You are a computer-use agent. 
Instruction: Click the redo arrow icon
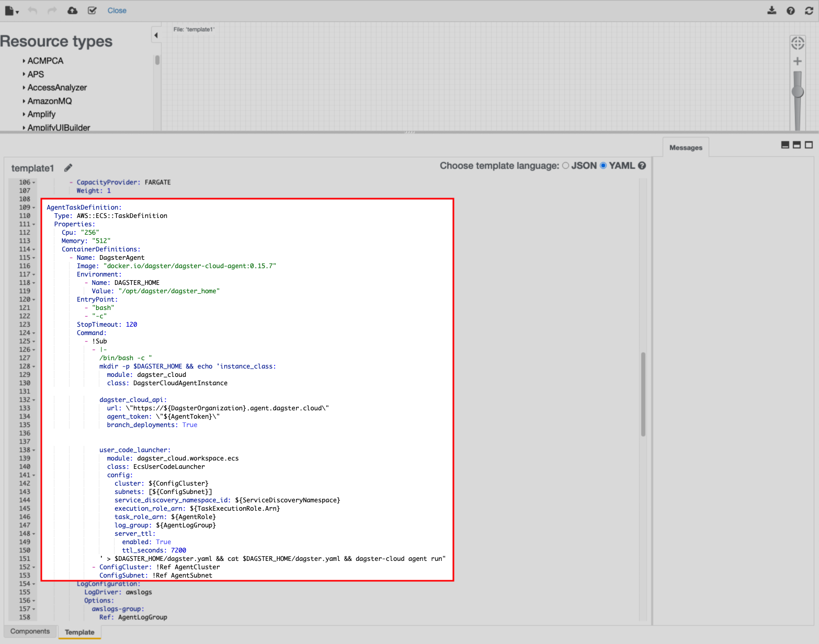[52, 10]
